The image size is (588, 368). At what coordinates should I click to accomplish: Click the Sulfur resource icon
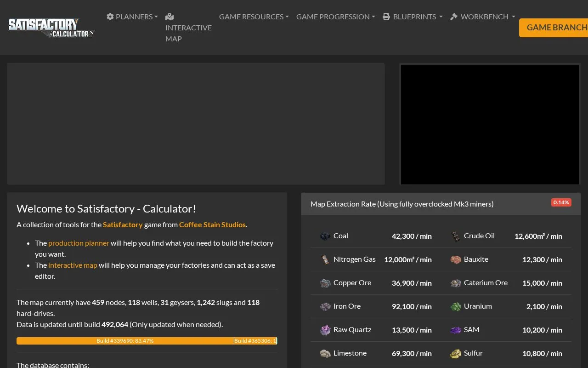pyautogui.click(x=456, y=353)
